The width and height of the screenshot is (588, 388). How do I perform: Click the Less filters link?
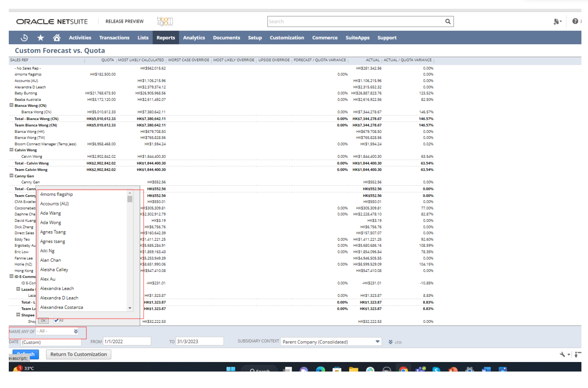click(398, 342)
